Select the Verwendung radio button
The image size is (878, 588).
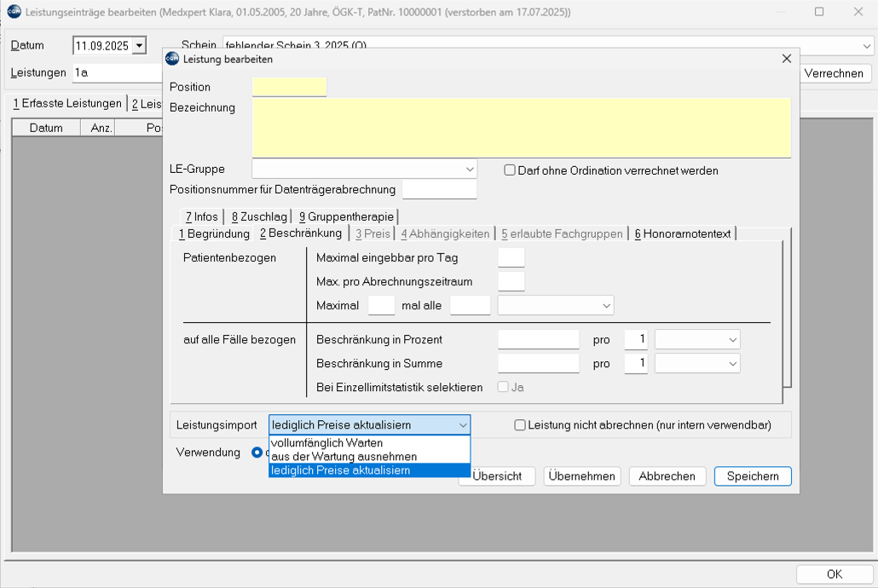pos(257,453)
